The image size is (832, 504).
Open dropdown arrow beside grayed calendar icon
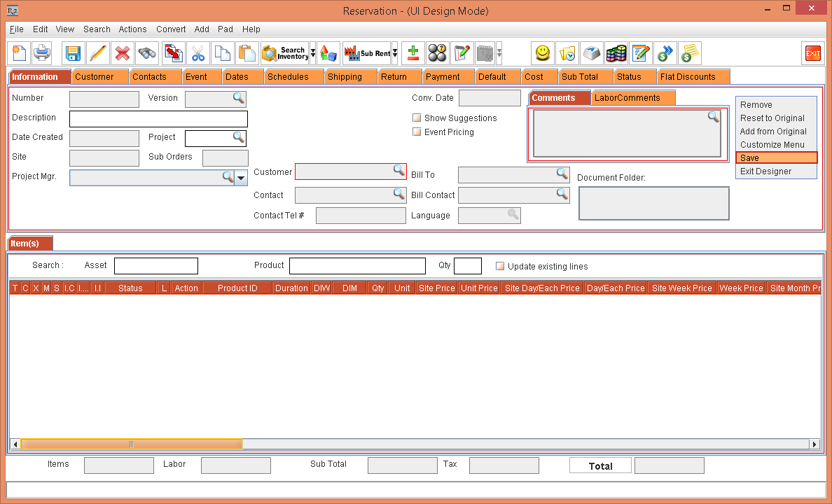[x=499, y=53]
